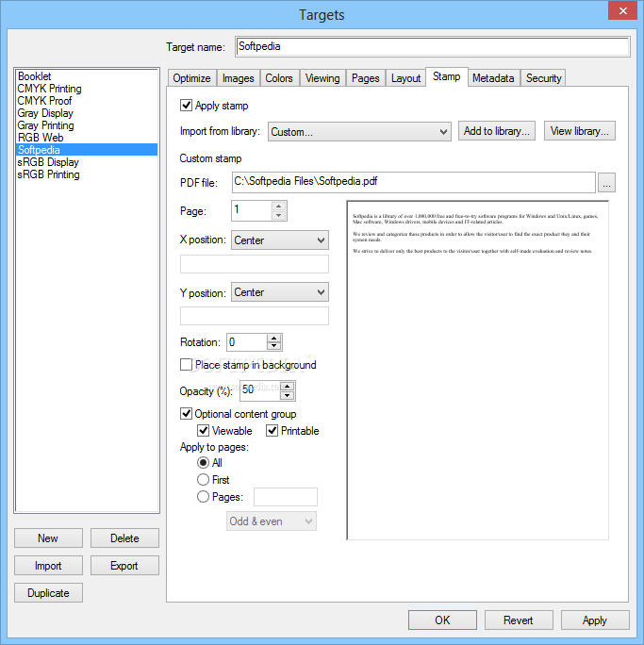Close the Targets dialog window

[x=622, y=10]
